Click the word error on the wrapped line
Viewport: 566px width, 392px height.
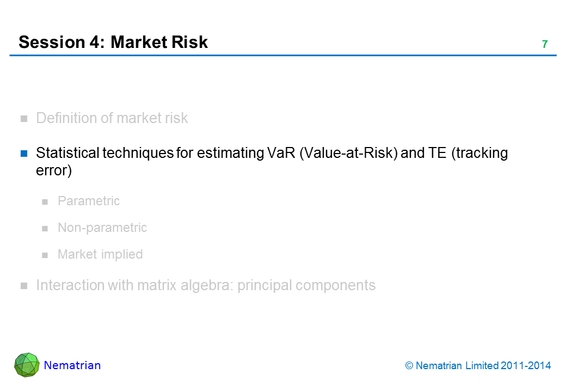coord(54,170)
